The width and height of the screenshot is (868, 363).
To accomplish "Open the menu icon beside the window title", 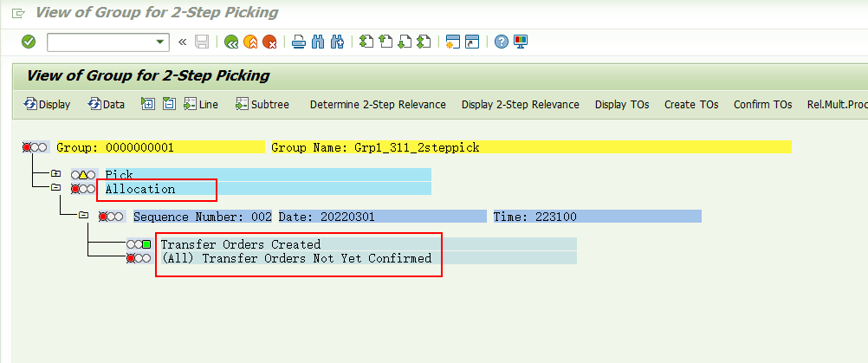I will pyautogui.click(x=18, y=13).
